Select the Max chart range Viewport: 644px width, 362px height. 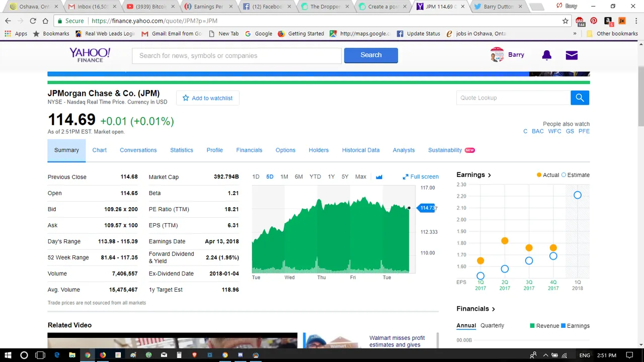(x=361, y=176)
